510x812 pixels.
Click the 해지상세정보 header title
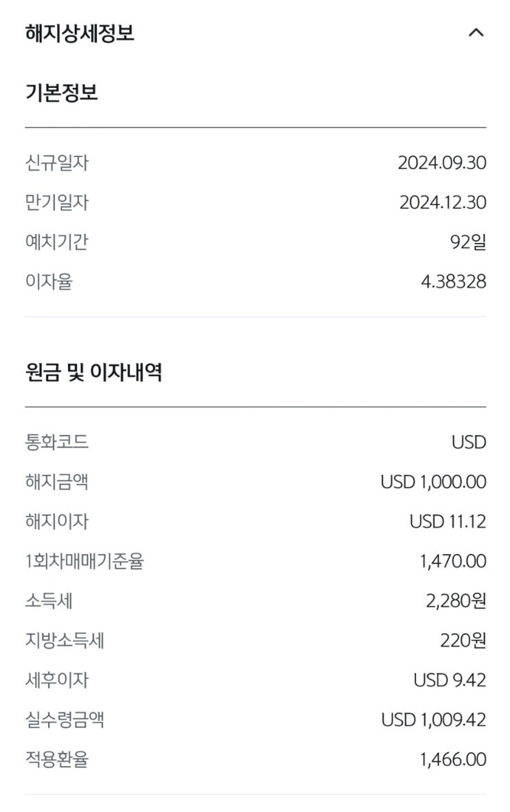click(80, 33)
